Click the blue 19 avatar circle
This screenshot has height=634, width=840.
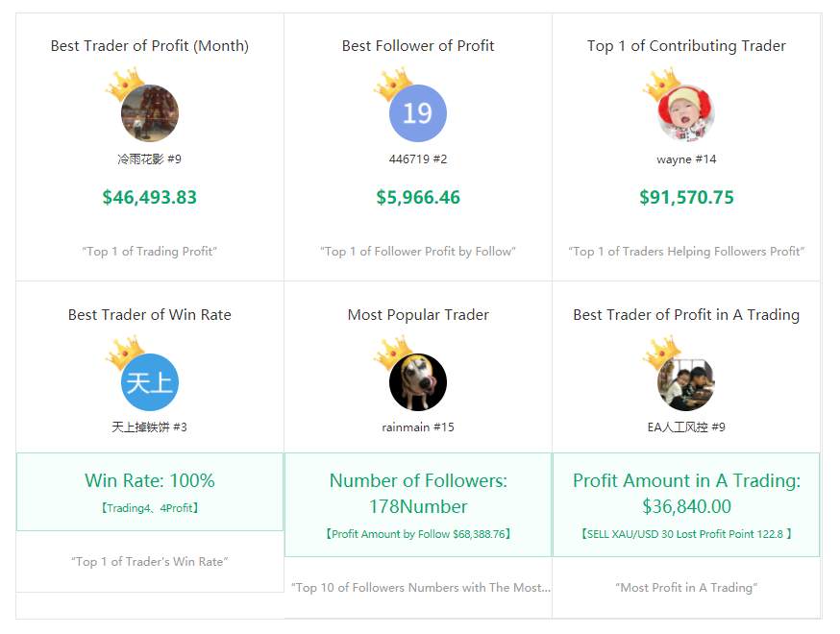point(418,113)
